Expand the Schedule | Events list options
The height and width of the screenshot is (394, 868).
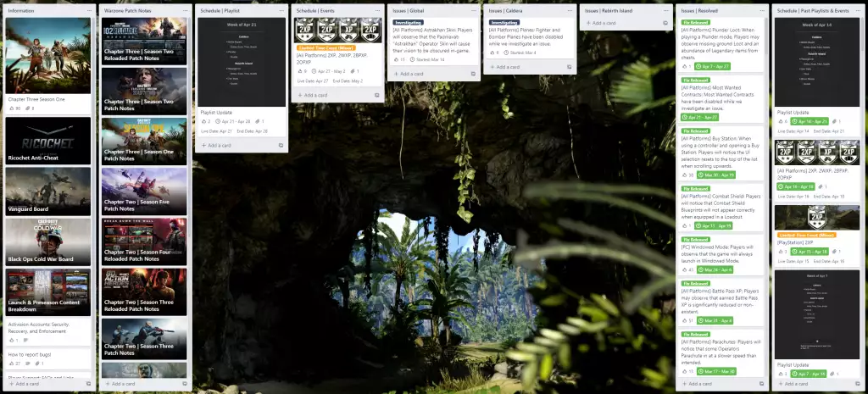(376, 10)
